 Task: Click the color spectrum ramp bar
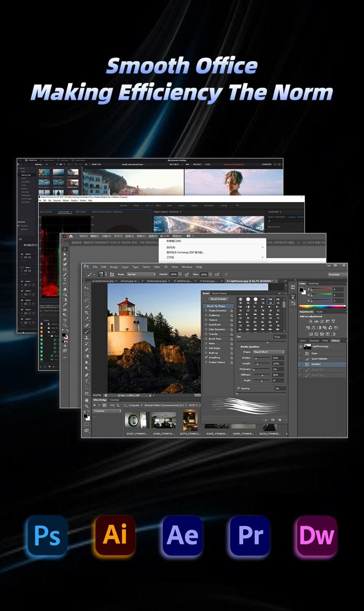point(322,306)
